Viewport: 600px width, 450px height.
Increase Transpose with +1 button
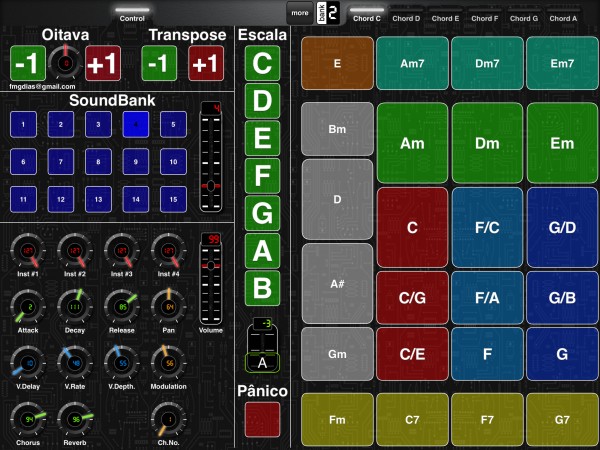[206, 63]
